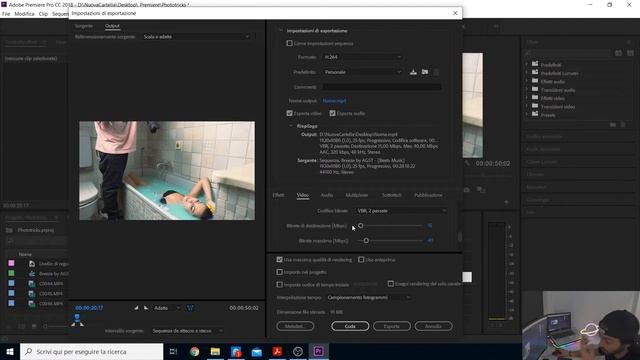This screenshot has width=640, height=360.
Task: Enable Importa nel progetto checkbox
Action: point(279,272)
